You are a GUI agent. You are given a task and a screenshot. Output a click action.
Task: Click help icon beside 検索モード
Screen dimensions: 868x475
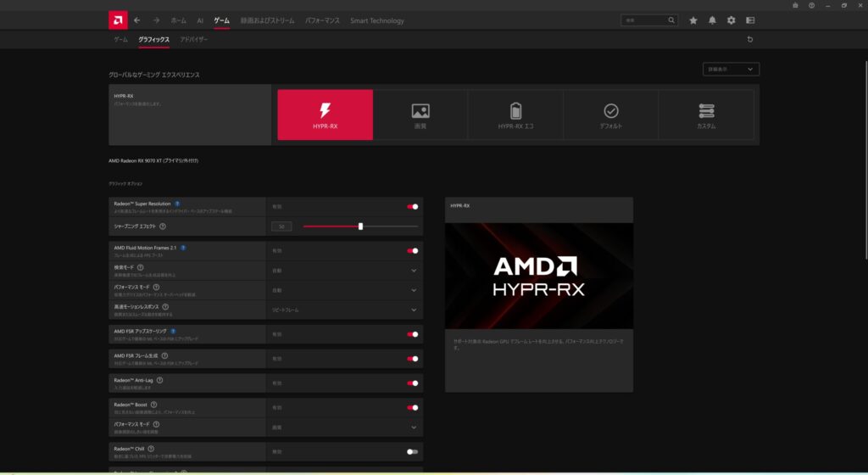140,267
